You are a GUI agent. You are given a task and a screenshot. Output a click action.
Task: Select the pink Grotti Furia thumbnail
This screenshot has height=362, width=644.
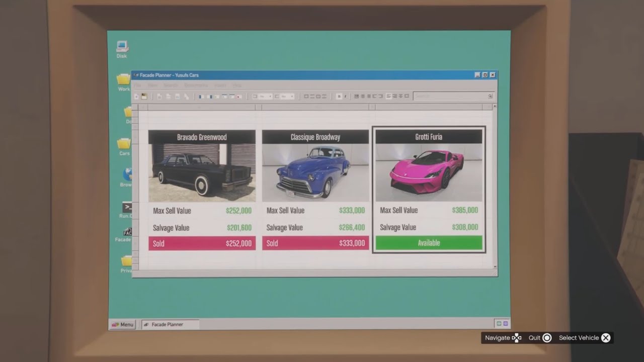tap(429, 172)
